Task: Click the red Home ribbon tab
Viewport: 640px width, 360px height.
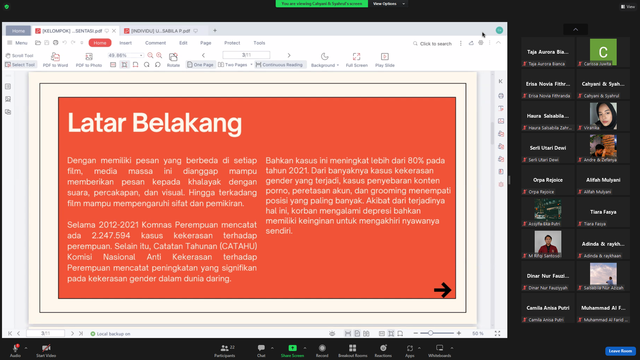Action: coord(100,43)
